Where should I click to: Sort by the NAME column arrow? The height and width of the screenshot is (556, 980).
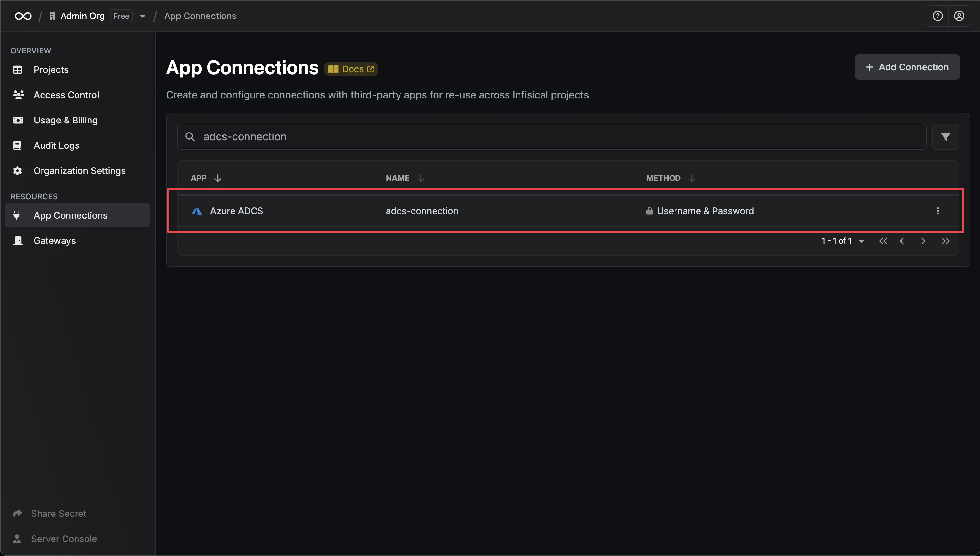(x=421, y=178)
